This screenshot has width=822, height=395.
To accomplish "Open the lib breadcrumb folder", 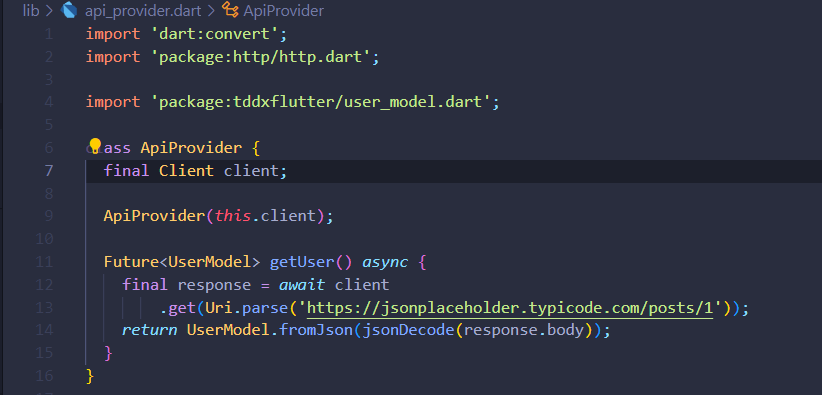I will (31, 10).
